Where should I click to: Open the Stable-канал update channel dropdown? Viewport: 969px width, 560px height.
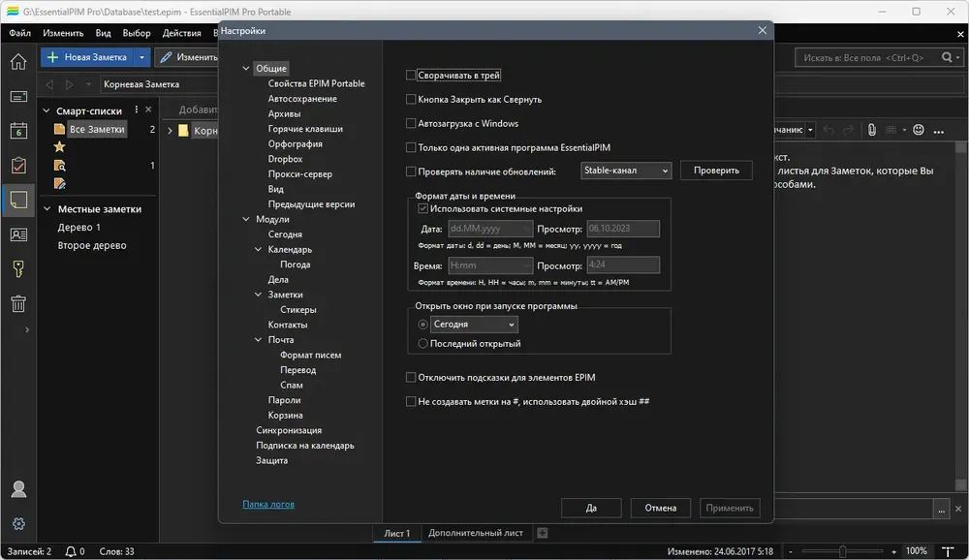pos(625,171)
